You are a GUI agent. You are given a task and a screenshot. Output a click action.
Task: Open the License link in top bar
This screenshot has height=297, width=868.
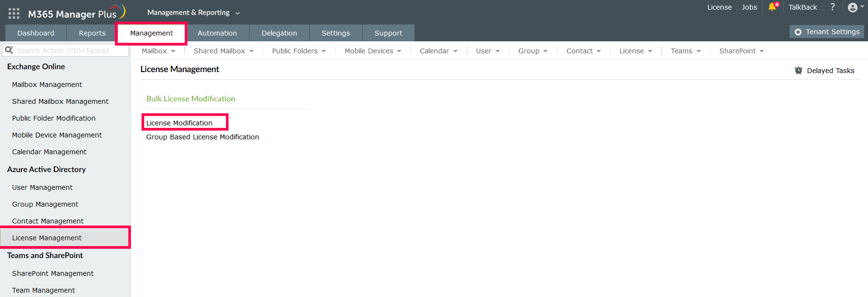[719, 7]
